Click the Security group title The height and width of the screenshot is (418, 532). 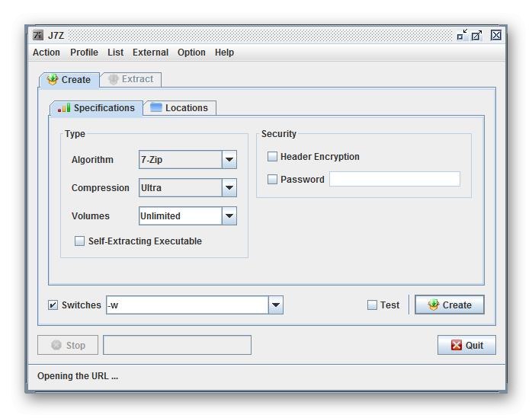pyautogui.click(x=279, y=134)
